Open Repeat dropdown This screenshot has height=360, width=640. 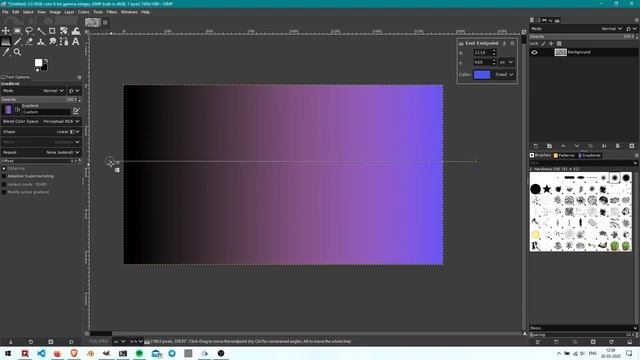[41, 153]
